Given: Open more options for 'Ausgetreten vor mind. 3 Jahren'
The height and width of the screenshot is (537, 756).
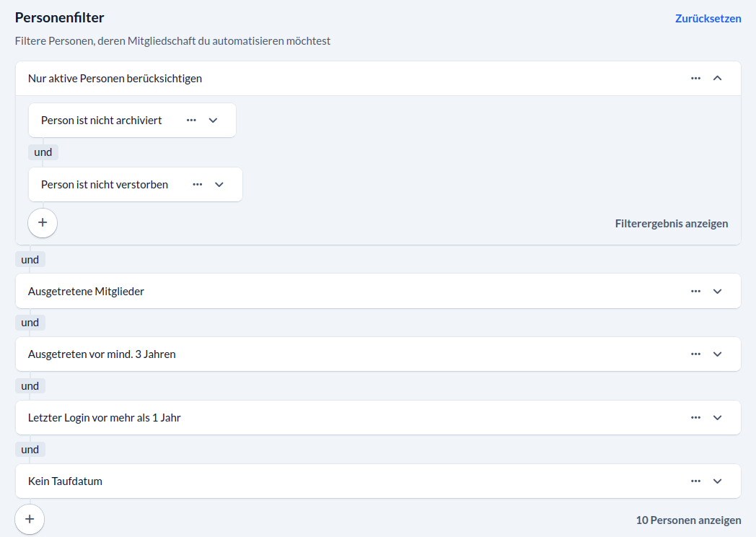Looking at the screenshot, I should pyautogui.click(x=695, y=354).
